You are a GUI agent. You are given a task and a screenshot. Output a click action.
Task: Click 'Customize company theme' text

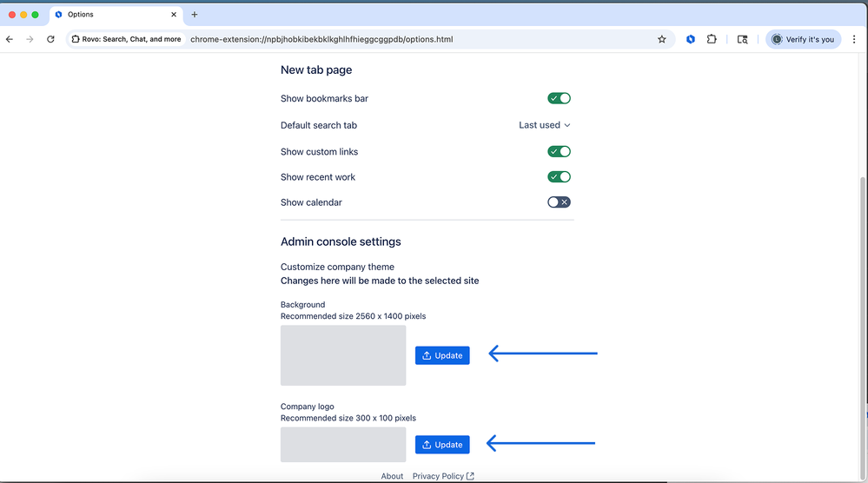click(337, 267)
